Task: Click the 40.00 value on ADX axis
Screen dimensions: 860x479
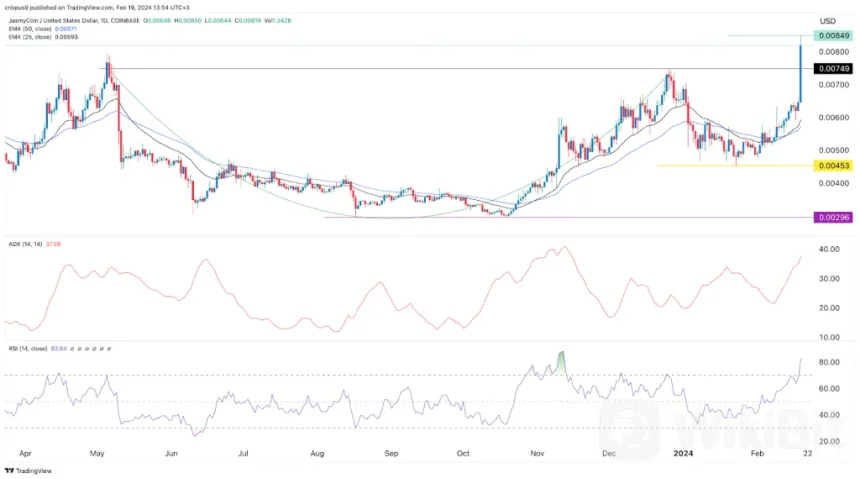Action: click(828, 249)
